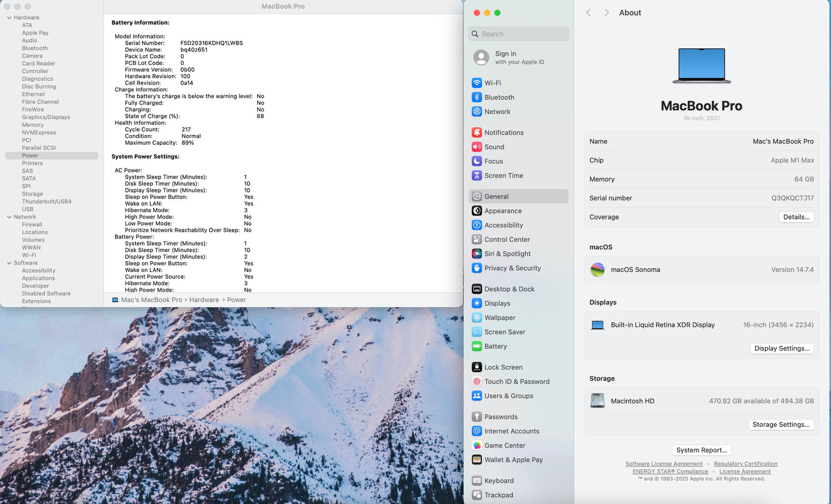Open the System Report button
Screen dimensions: 831x504
(701, 450)
